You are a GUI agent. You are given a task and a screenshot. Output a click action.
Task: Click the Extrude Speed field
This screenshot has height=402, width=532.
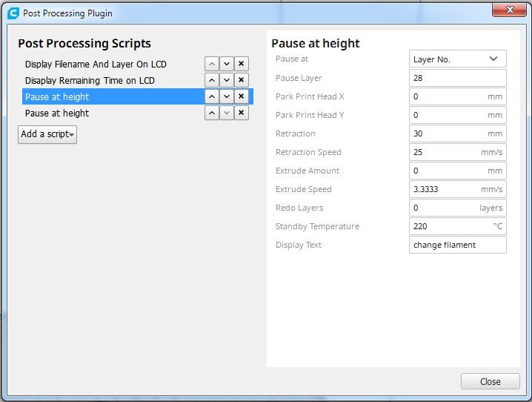click(443, 189)
